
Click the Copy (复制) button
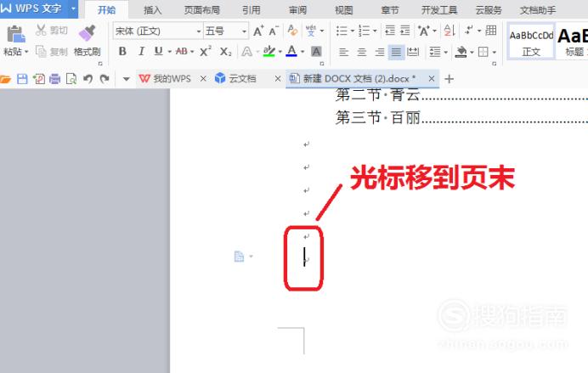pos(52,51)
